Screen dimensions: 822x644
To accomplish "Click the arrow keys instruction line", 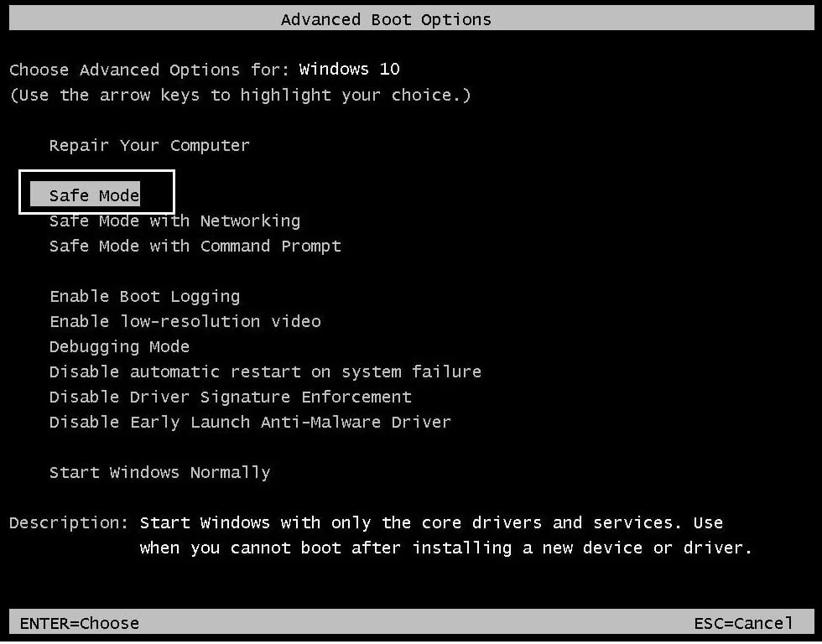I will [240, 95].
